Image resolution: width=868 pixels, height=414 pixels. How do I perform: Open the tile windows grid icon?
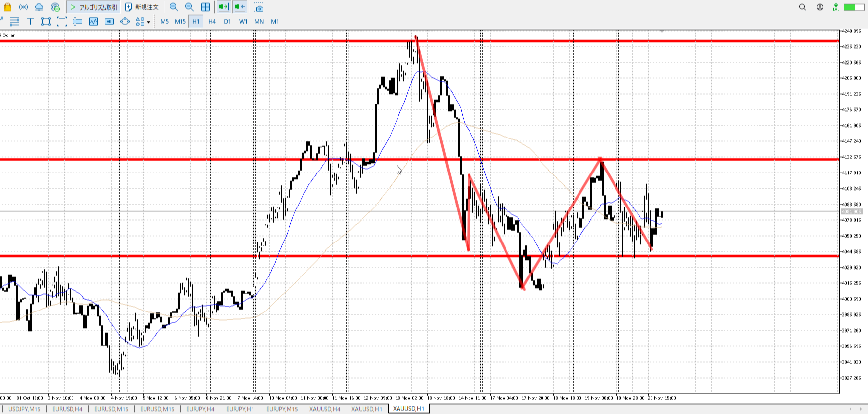coord(206,7)
